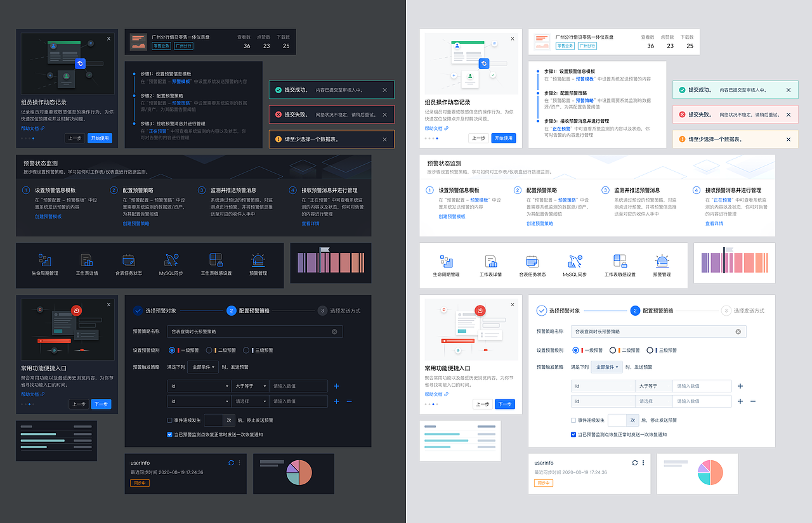
Task: Click the light theme colored stripe thumbnail
Action: [x=735, y=263]
